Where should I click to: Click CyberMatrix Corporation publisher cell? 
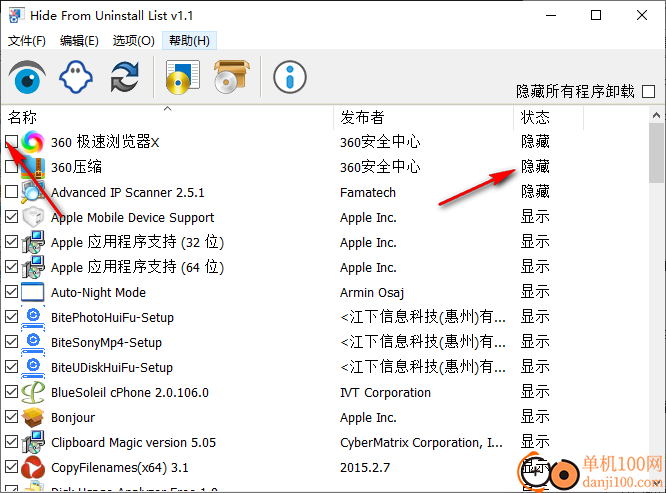[x=421, y=443]
